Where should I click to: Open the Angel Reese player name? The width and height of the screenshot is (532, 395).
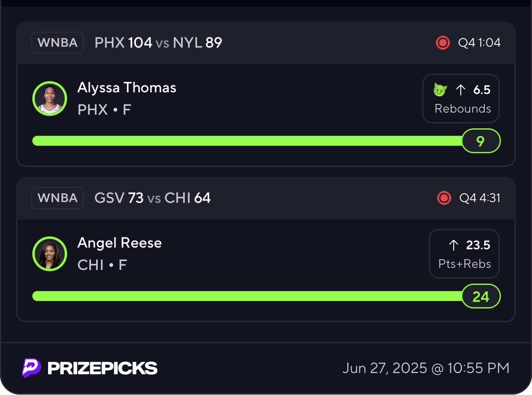point(120,243)
